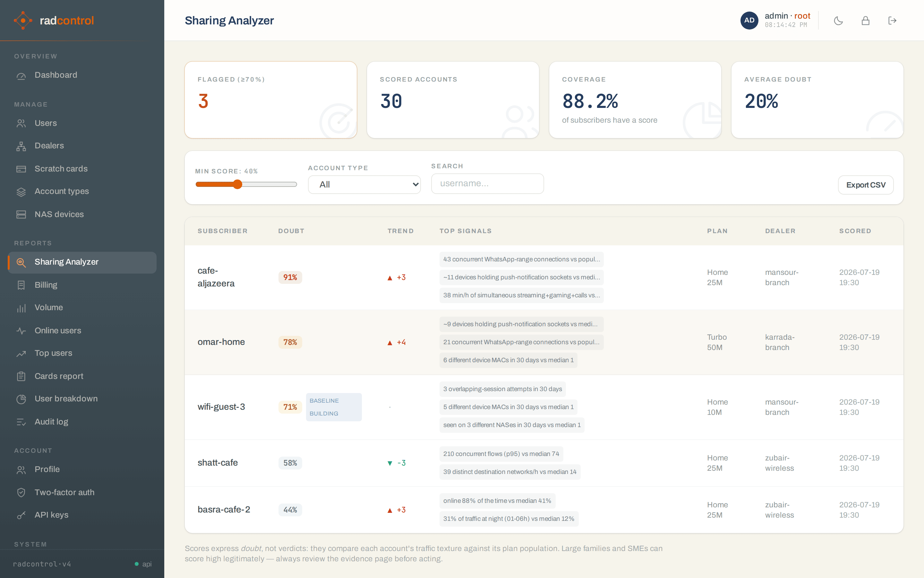Click 'online 88% of the time' signal

tap(497, 501)
